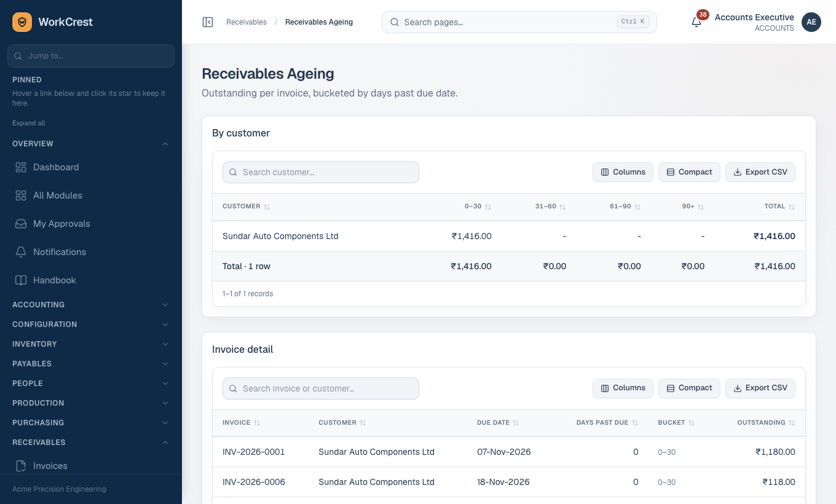Image resolution: width=836 pixels, height=504 pixels.
Task: Expand the Configuration sidebar section
Action: click(91, 325)
